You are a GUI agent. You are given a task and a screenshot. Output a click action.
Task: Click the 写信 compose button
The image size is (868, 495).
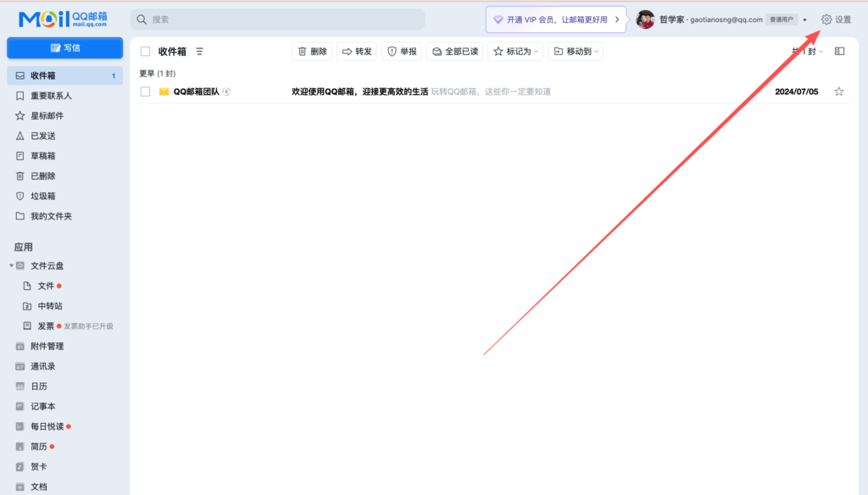coord(65,47)
